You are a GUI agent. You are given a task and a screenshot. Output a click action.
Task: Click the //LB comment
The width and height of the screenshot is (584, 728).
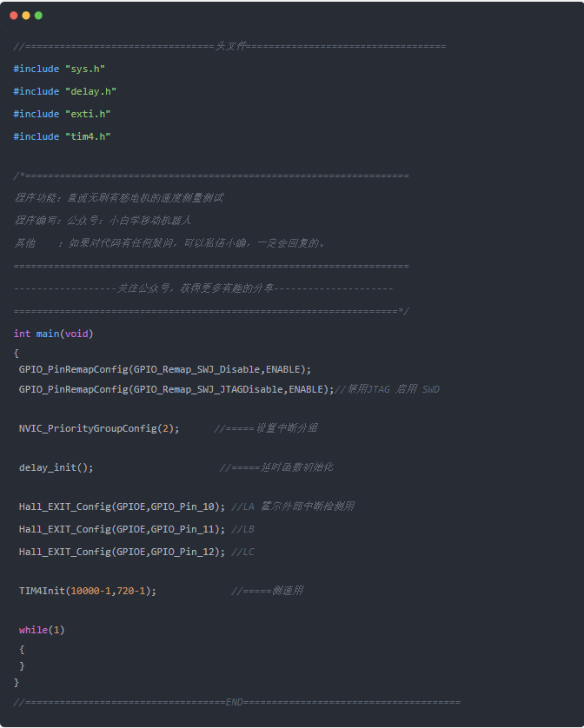point(242,529)
